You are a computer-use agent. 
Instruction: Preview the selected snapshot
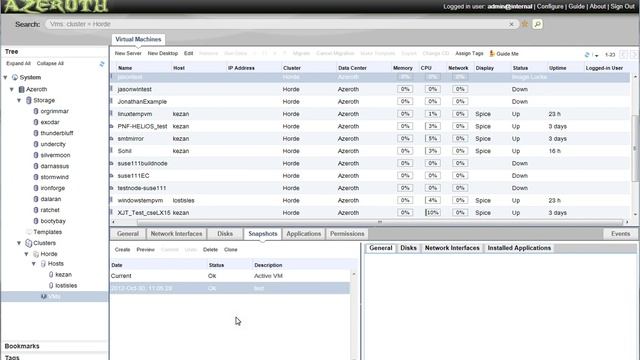point(145,249)
